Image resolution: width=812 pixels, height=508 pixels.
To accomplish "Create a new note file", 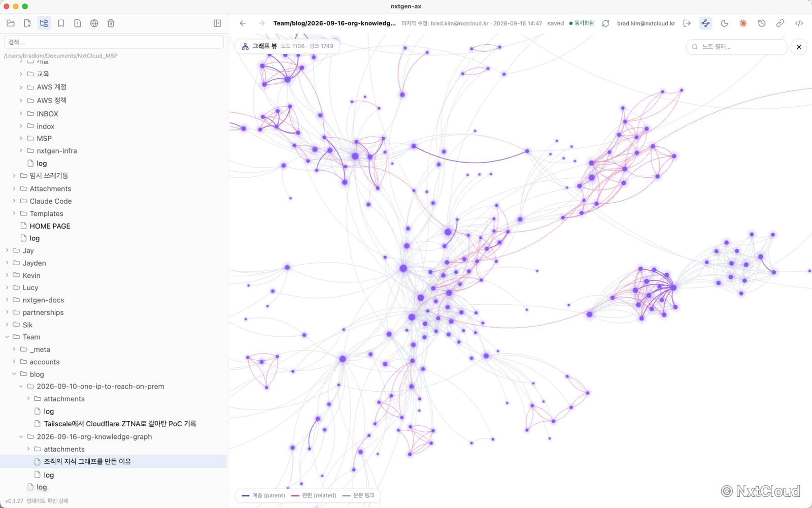I will (x=27, y=23).
